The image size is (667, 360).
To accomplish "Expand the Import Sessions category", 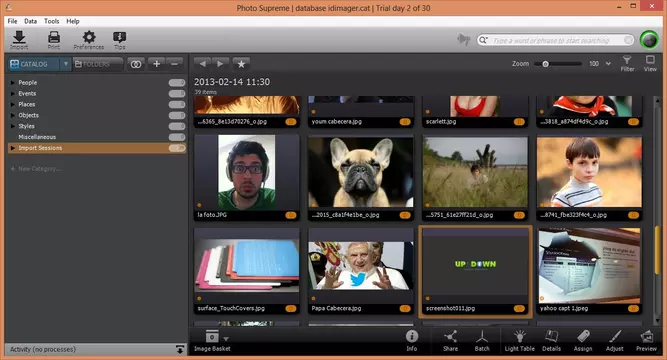I will click(x=13, y=148).
